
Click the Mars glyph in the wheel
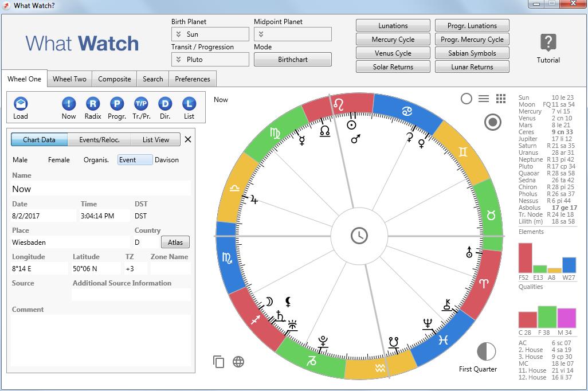(355, 139)
